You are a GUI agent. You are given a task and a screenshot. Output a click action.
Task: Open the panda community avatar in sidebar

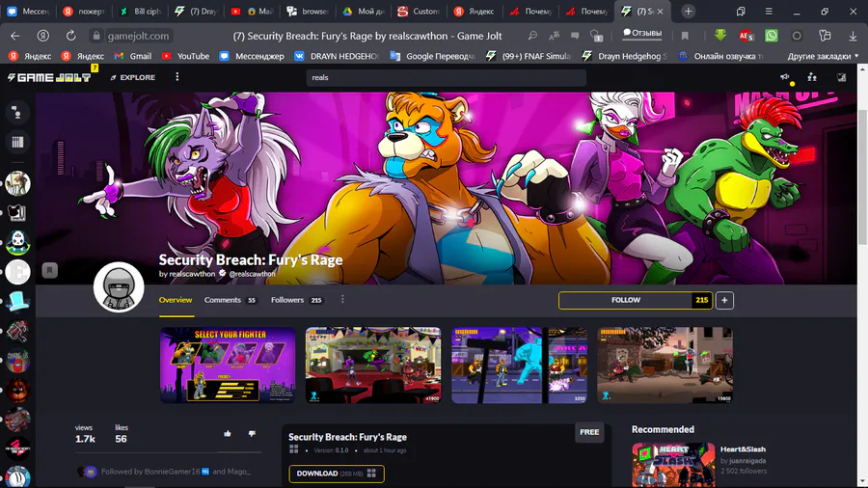point(17,242)
